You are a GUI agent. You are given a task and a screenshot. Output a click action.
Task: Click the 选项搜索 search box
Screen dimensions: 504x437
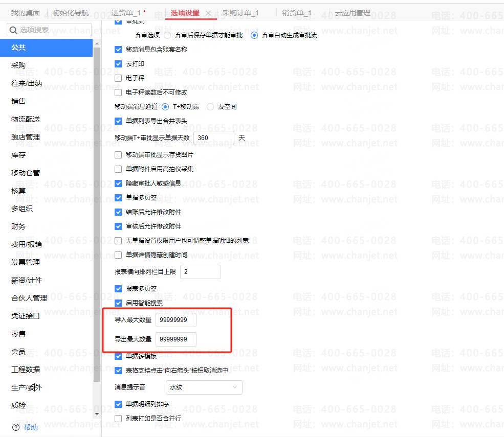click(49, 30)
